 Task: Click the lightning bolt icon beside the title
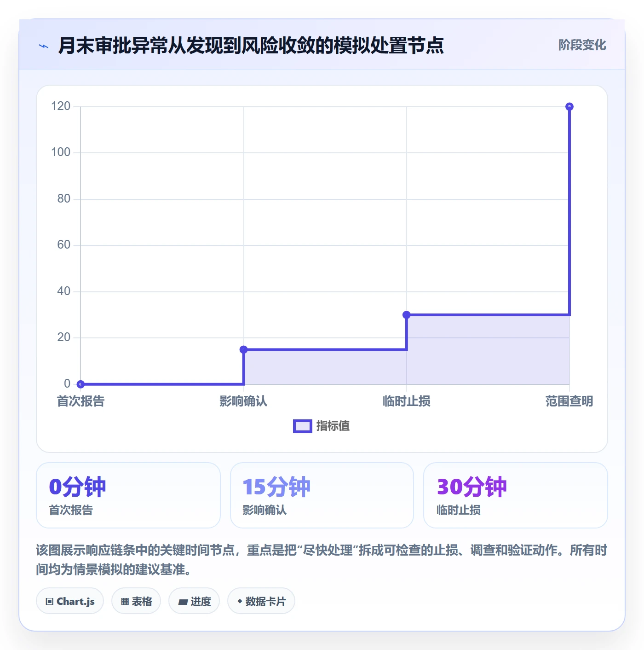pyautogui.click(x=44, y=46)
